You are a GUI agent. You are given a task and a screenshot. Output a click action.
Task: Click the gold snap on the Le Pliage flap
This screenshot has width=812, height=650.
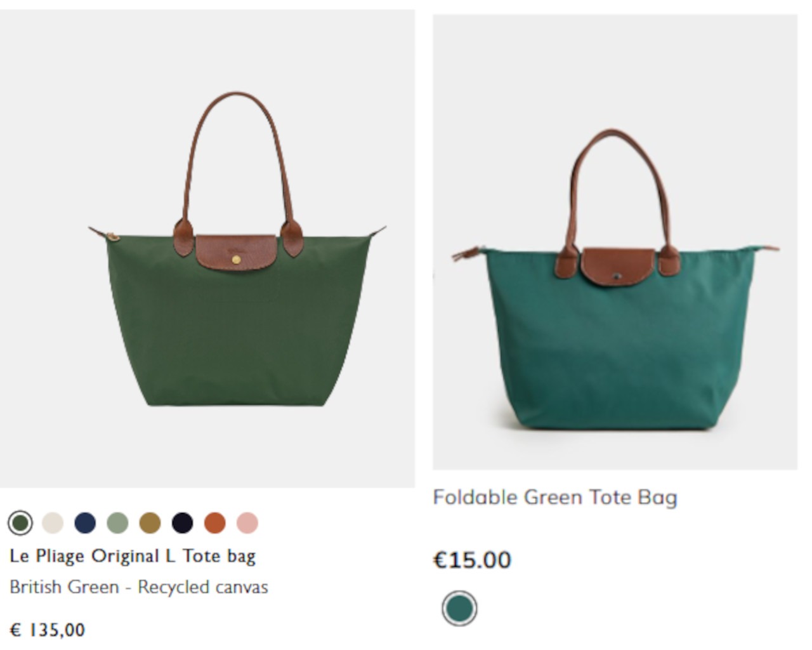click(237, 260)
